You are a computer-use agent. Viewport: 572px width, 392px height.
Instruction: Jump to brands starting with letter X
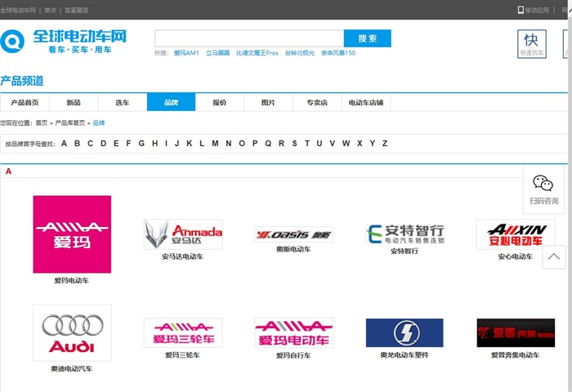[x=360, y=143]
